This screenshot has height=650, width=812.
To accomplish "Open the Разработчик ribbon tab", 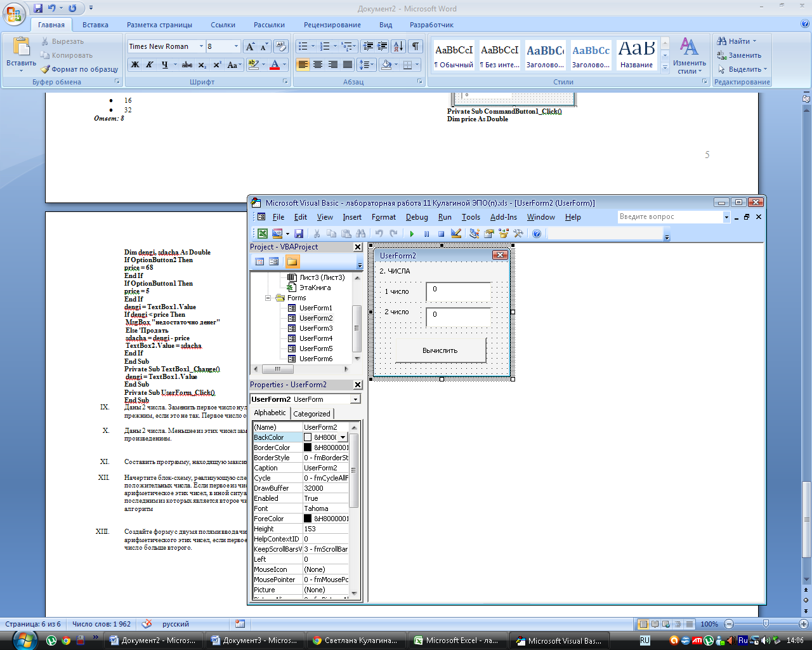I will [431, 25].
